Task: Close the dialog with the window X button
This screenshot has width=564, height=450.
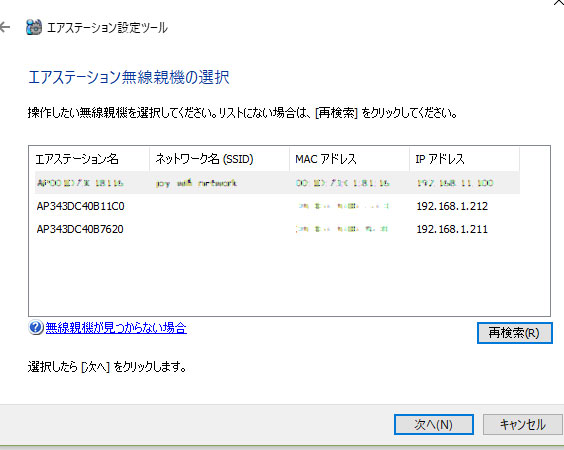Action: pyautogui.click(x=559, y=3)
